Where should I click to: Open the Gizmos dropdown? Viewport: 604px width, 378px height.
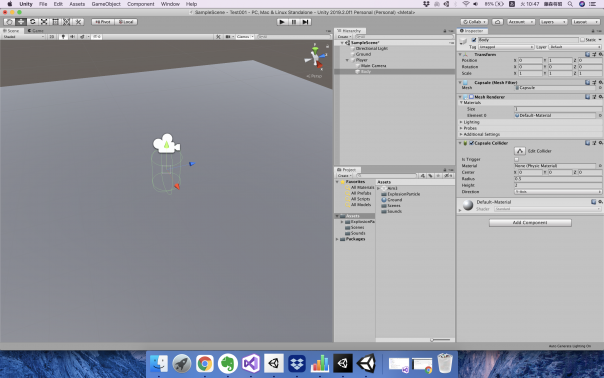pos(245,37)
